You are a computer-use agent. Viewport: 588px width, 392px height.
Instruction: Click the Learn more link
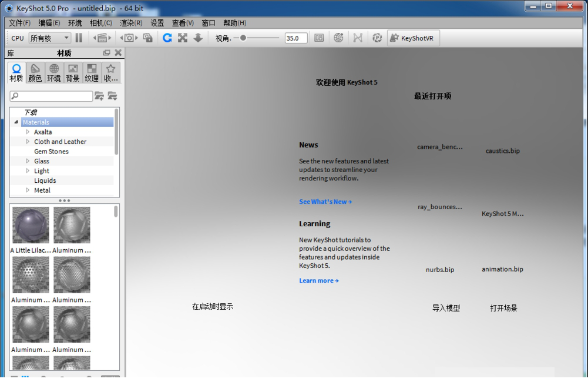click(x=319, y=280)
